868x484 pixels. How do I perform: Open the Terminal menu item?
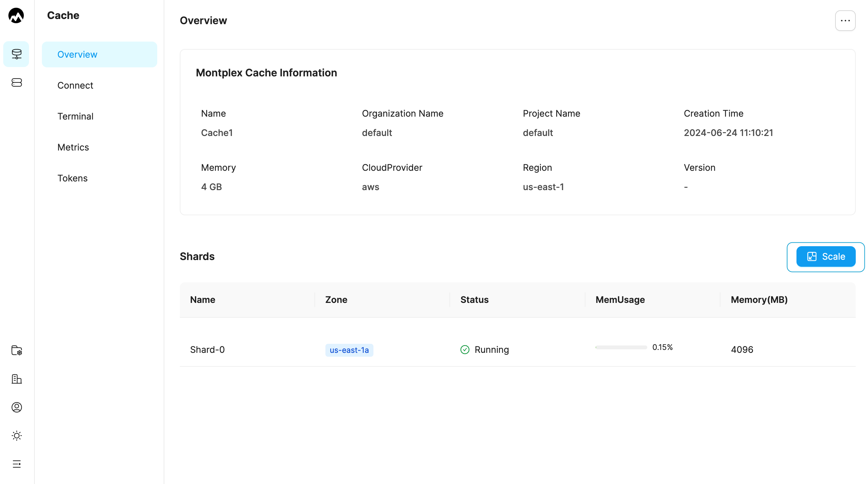pyautogui.click(x=100, y=116)
